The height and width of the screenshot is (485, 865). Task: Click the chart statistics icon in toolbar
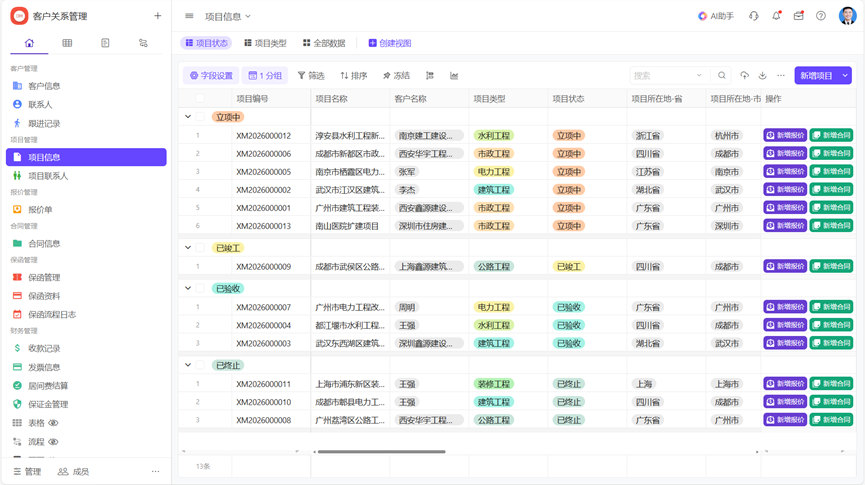coord(454,76)
